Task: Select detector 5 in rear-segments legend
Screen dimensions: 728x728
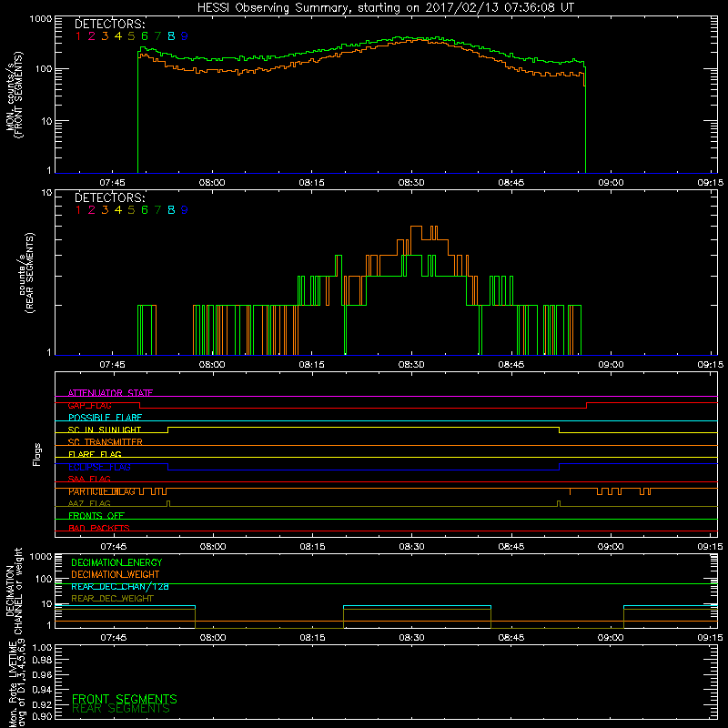Action: tap(131, 210)
